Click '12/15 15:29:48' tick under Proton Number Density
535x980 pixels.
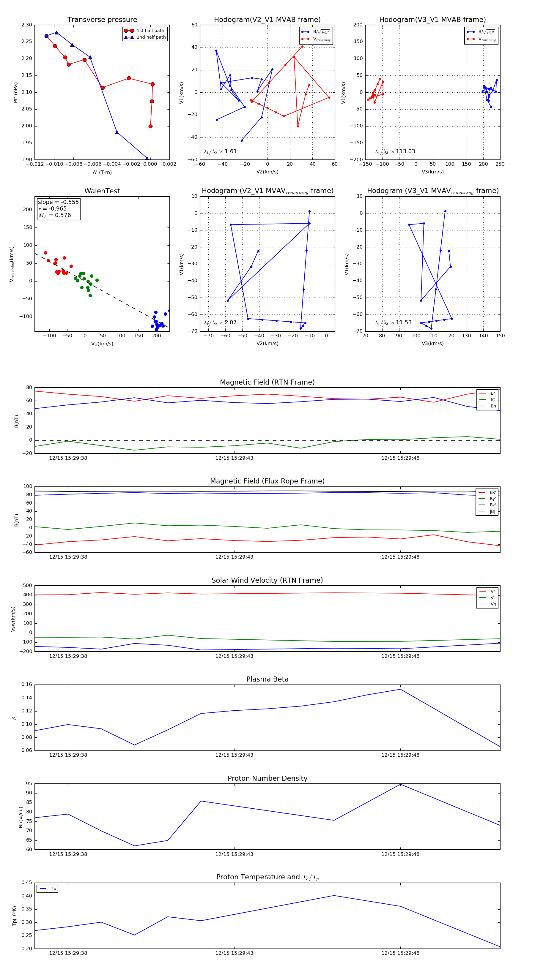click(x=400, y=854)
